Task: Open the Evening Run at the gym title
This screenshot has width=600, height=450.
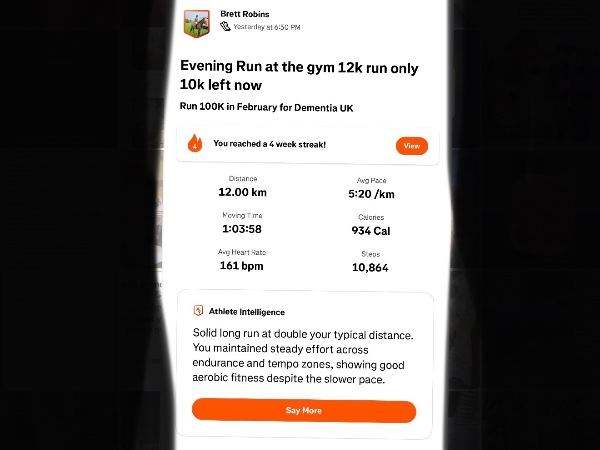Action: 299,75
